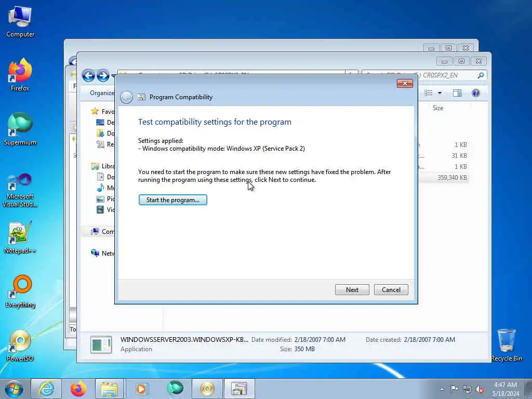Click Next in Program Compatibility
The width and height of the screenshot is (532, 399).
pos(352,290)
